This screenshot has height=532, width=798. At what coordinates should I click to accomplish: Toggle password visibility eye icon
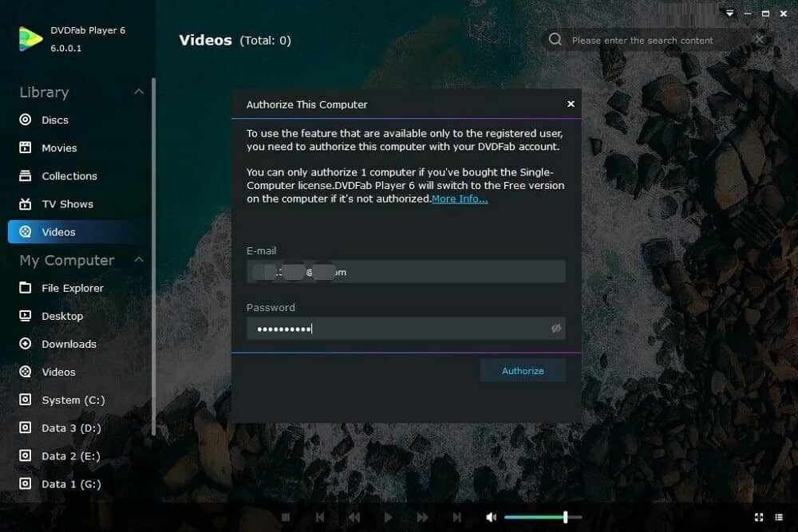tap(555, 329)
